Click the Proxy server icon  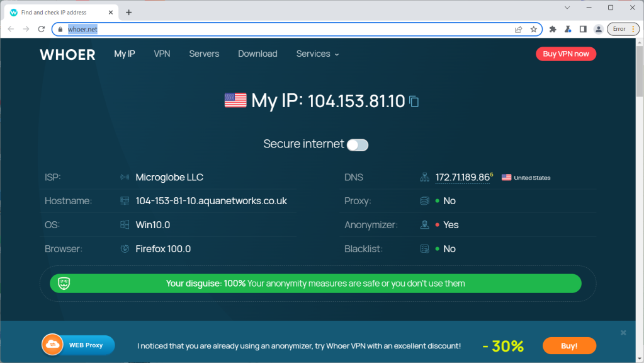point(425,200)
